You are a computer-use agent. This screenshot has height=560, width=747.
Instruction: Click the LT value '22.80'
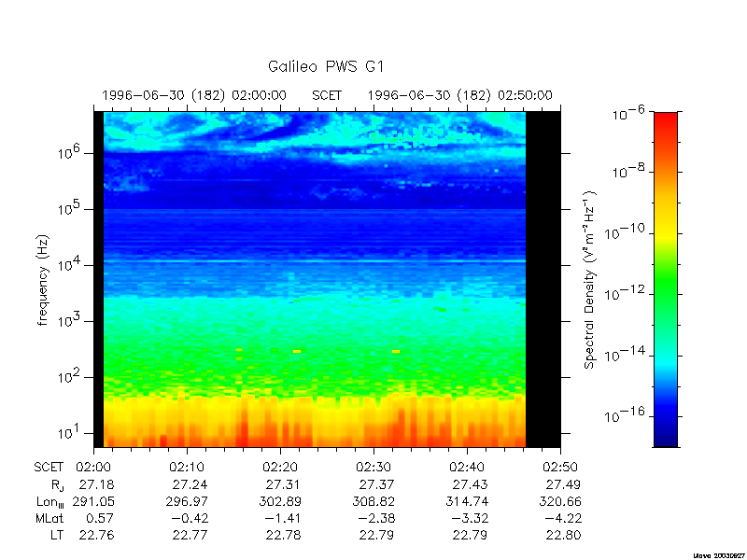(564, 535)
